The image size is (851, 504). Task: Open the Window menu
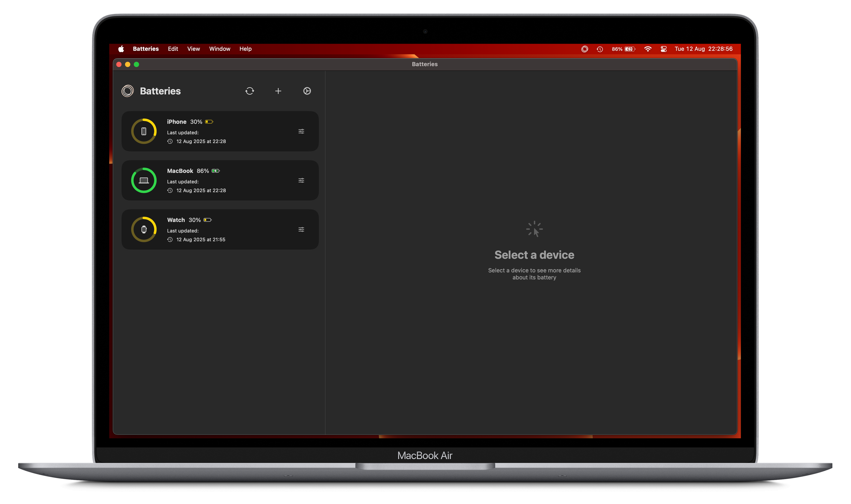[220, 49]
